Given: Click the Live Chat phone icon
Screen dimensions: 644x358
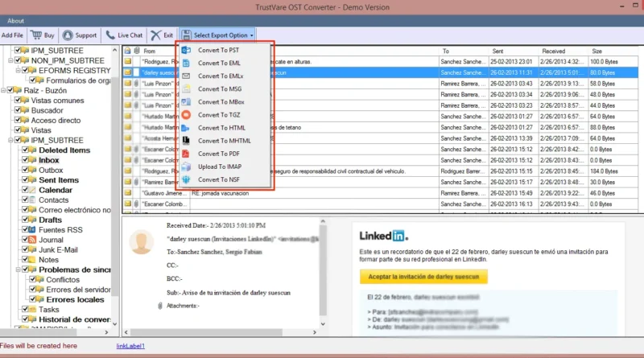Looking at the screenshot, I should coord(111,35).
